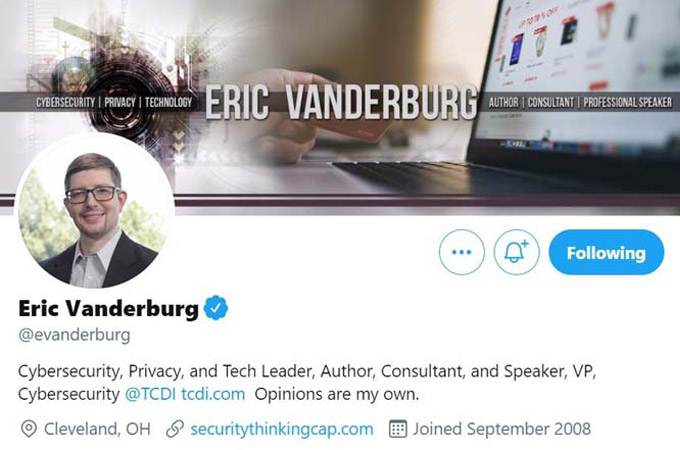
Task: Click the @evanderburg handle
Action: 74,335
